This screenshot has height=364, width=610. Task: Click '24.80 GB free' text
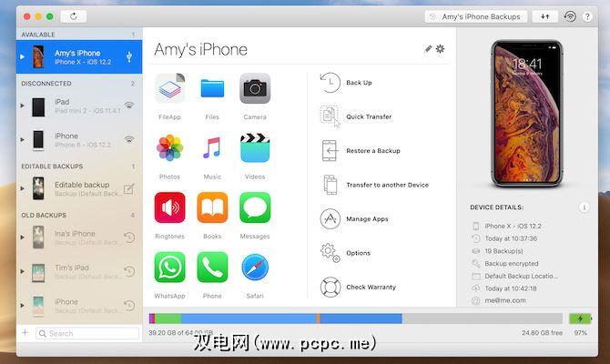[543, 333]
